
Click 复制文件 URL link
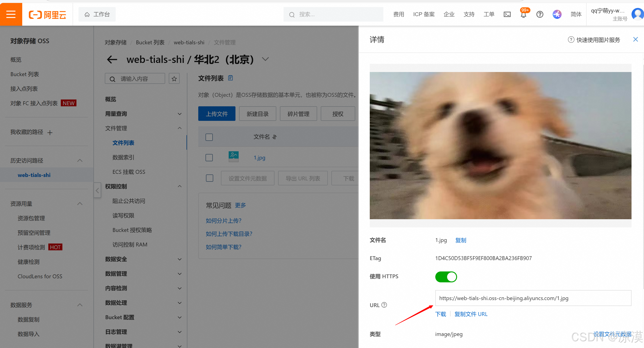click(471, 314)
